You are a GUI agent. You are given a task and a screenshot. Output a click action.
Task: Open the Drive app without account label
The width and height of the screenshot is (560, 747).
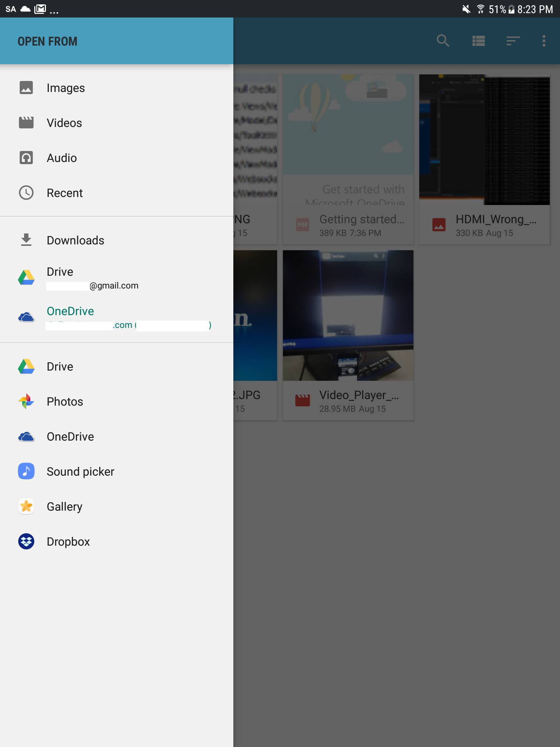coord(60,367)
